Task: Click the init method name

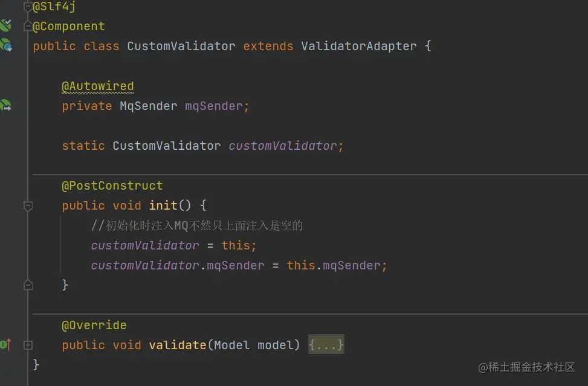Action: click(x=163, y=205)
